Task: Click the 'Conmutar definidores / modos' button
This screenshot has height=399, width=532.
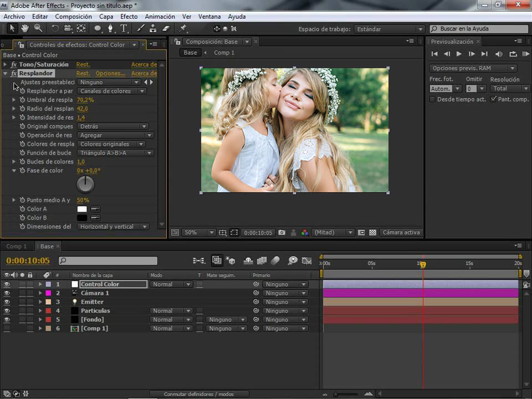Action: (199, 394)
